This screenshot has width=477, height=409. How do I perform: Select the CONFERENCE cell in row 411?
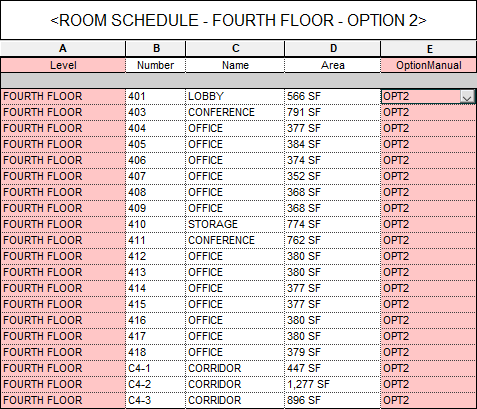(x=235, y=241)
